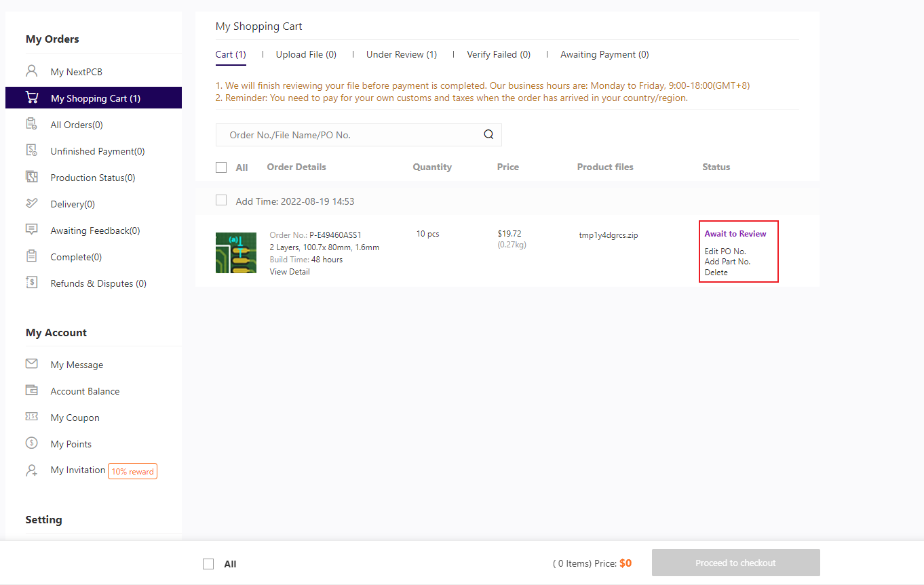Click the Unfinished Payment icon
The height and width of the screenshot is (585, 924).
(31, 150)
